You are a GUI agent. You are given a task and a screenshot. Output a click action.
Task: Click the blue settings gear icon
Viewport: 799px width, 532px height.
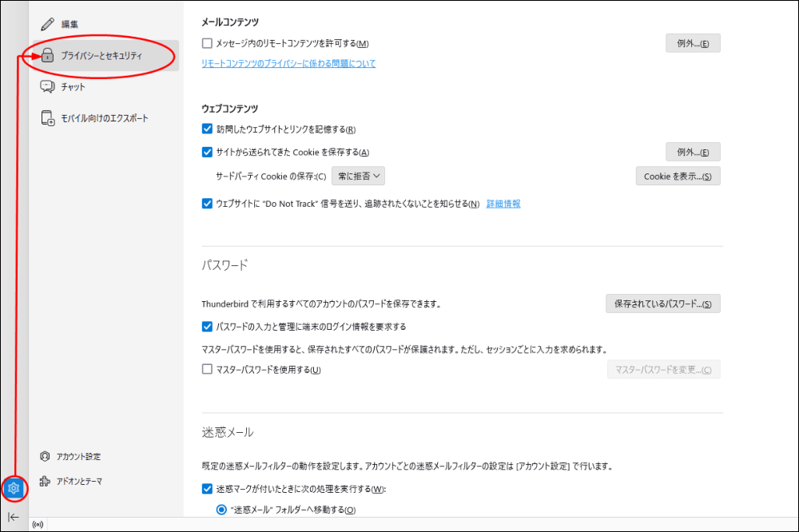[x=14, y=488]
